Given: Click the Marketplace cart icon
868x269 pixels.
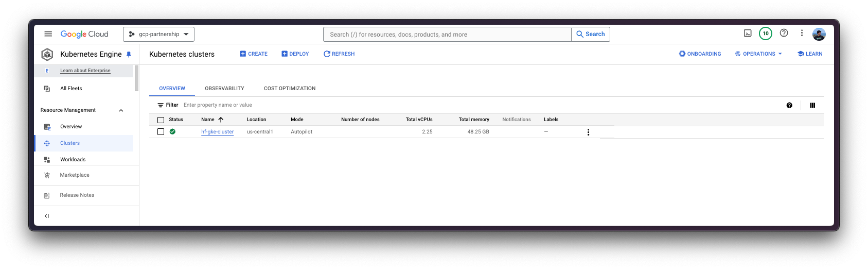Looking at the screenshot, I should [47, 175].
